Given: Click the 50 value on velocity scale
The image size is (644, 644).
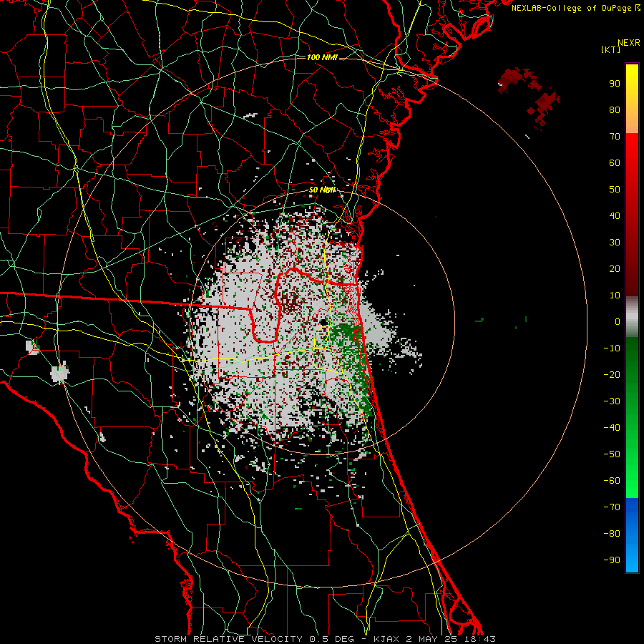Looking at the screenshot, I should click(615, 190).
